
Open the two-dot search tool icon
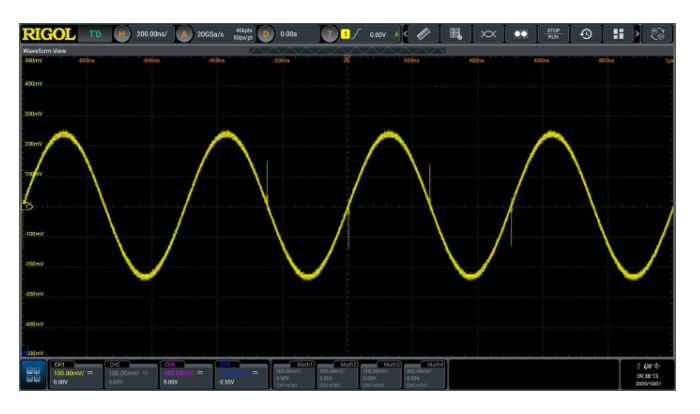coord(521,34)
